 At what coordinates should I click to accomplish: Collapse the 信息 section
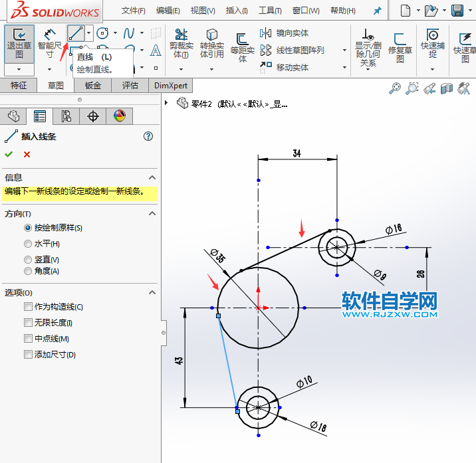[x=152, y=177]
